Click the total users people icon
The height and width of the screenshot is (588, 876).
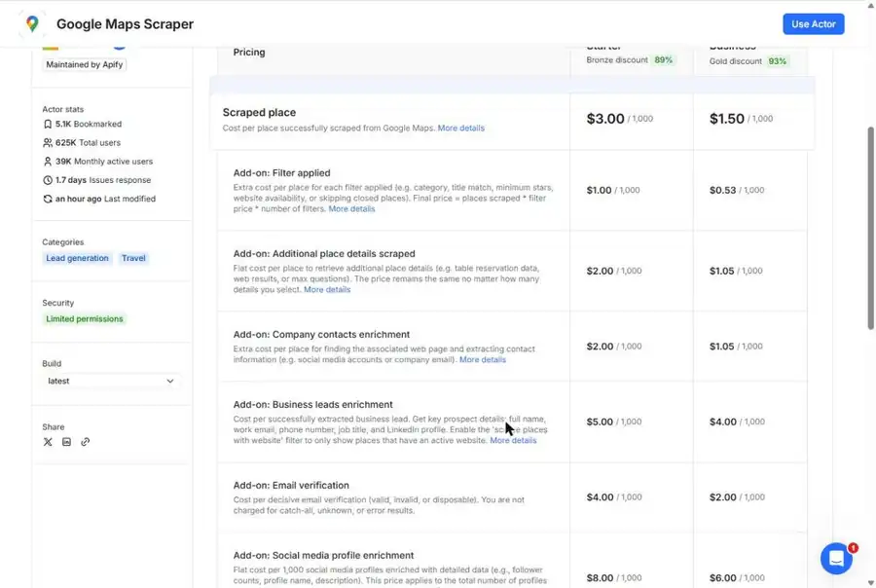click(48, 142)
